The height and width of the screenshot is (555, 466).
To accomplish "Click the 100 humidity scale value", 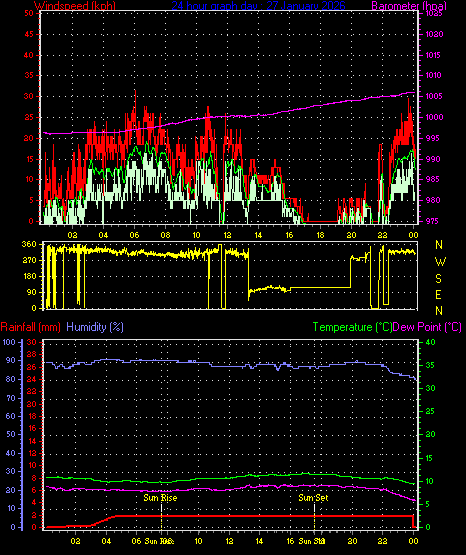I will (x=9, y=342).
